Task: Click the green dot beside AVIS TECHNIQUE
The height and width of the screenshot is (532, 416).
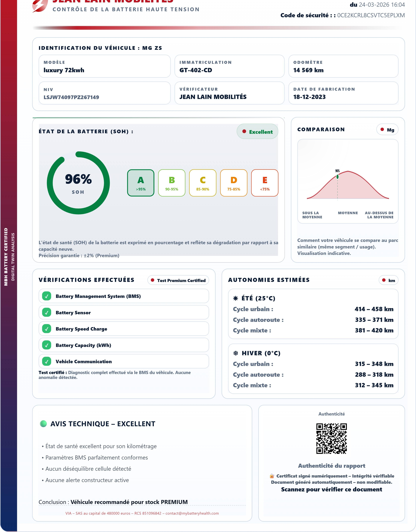Action: pos(43,424)
